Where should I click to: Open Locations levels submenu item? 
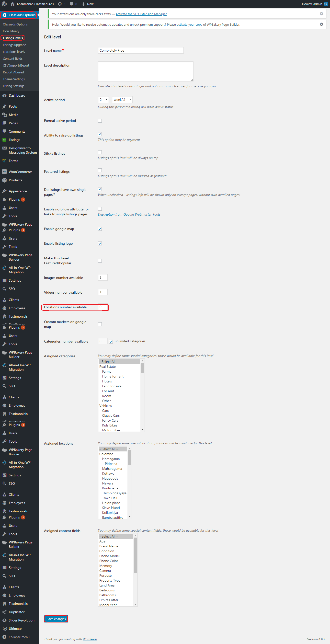click(x=14, y=52)
